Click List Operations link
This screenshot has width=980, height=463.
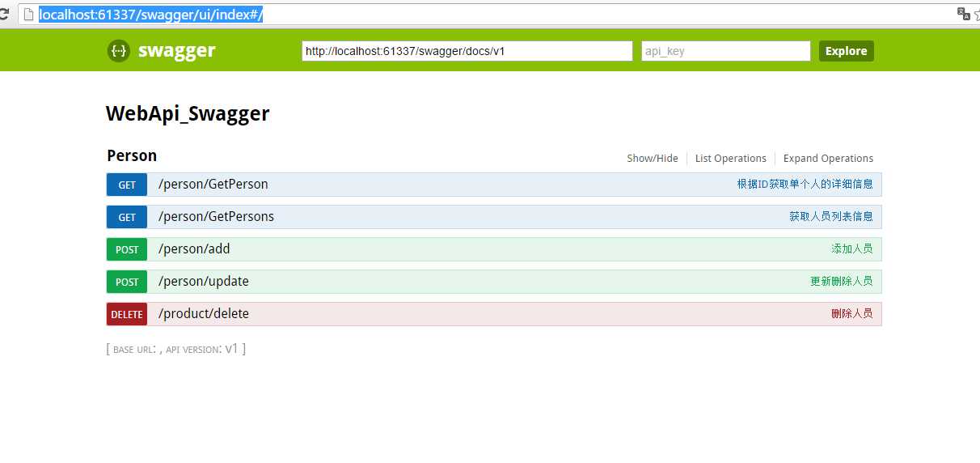pyautogui.click(x=731, y=159)
